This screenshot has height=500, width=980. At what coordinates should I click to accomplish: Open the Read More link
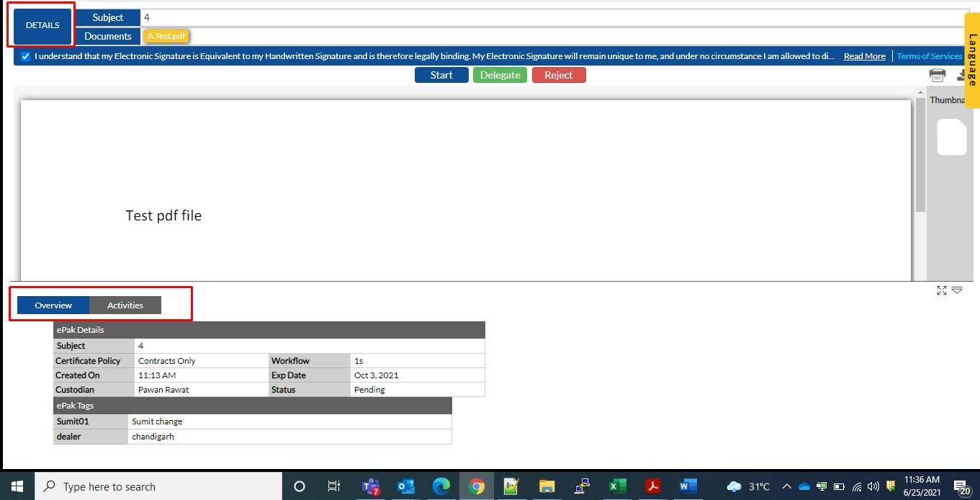coord(864,56)
